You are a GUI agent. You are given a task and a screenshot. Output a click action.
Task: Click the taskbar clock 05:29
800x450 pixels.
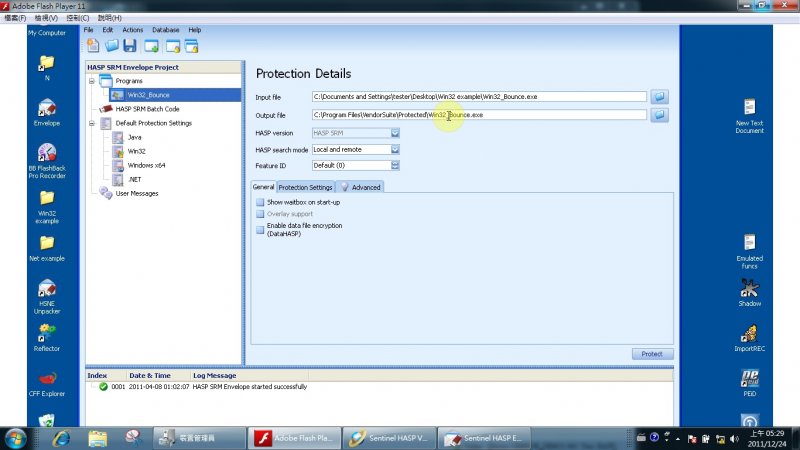(767, 439)
